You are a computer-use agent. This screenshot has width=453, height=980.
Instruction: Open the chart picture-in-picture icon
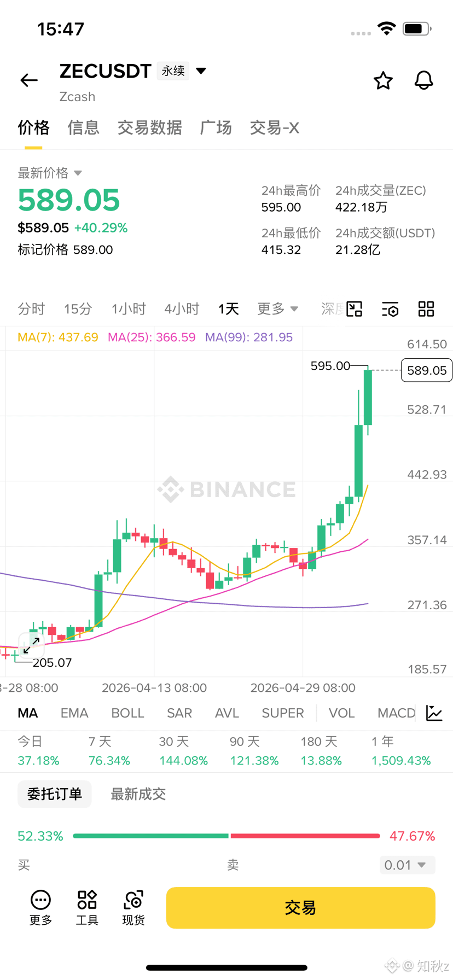(355, 309)
